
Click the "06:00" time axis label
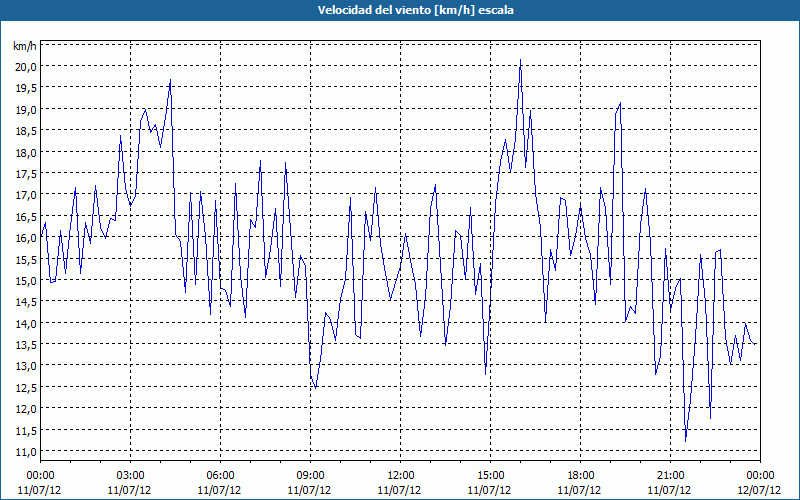coord(220,476)
